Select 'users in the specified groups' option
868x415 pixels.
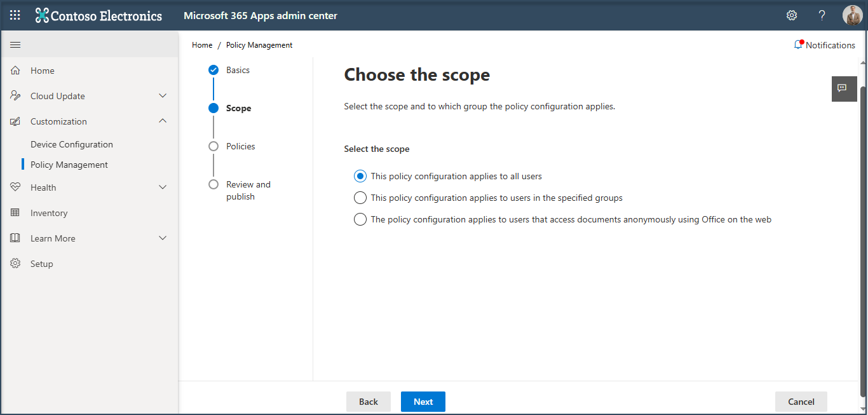pyautogui.click(x=360, y=198)
